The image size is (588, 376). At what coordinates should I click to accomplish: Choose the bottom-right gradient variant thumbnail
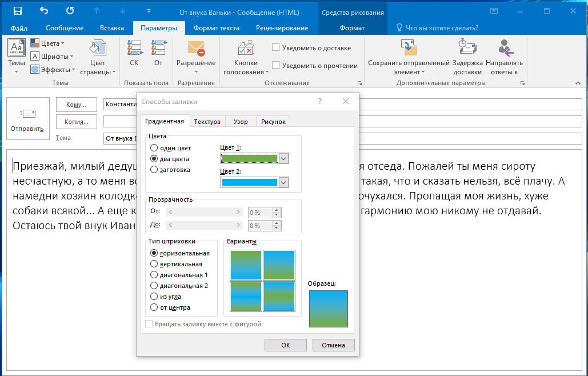point(279,297)
